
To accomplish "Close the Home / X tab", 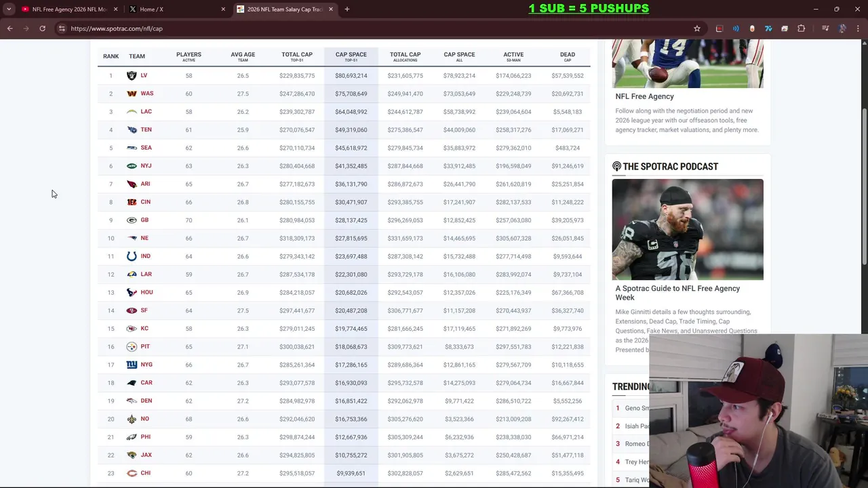I will coord(223,9).
